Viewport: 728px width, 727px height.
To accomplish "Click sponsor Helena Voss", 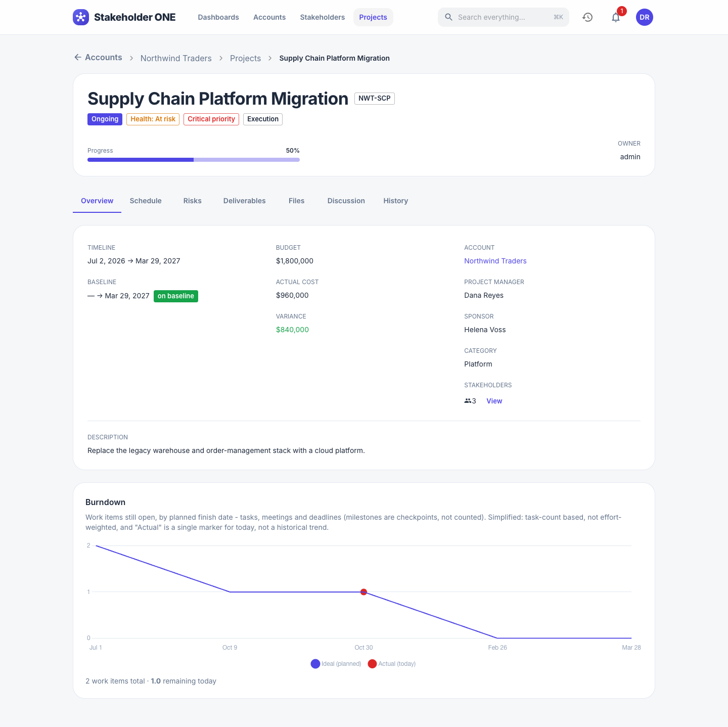I will [x=485, y=330].
